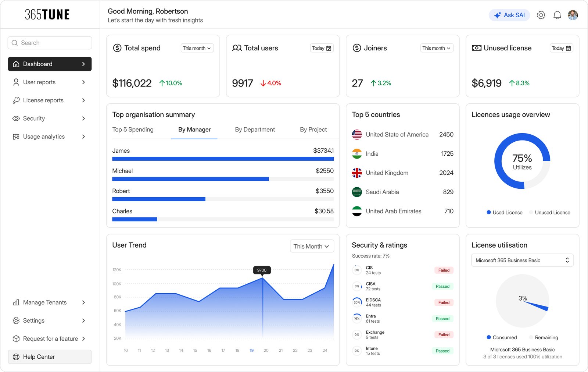The width and height of the screenshot is (588, 372).
Task: Switch to the By Department tab
Action: (x=255, y=130)
